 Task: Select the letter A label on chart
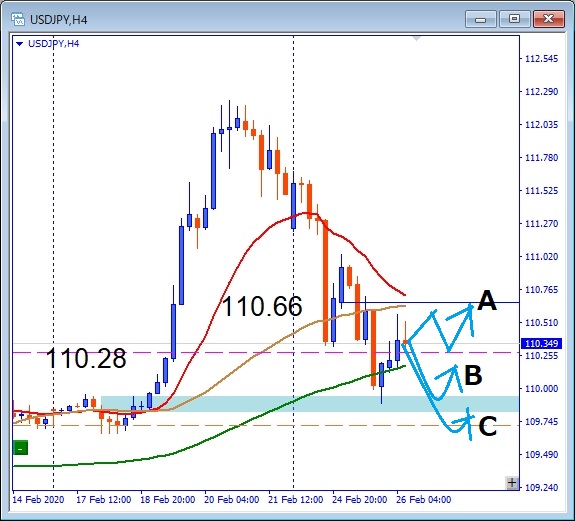tap(487, 300)
